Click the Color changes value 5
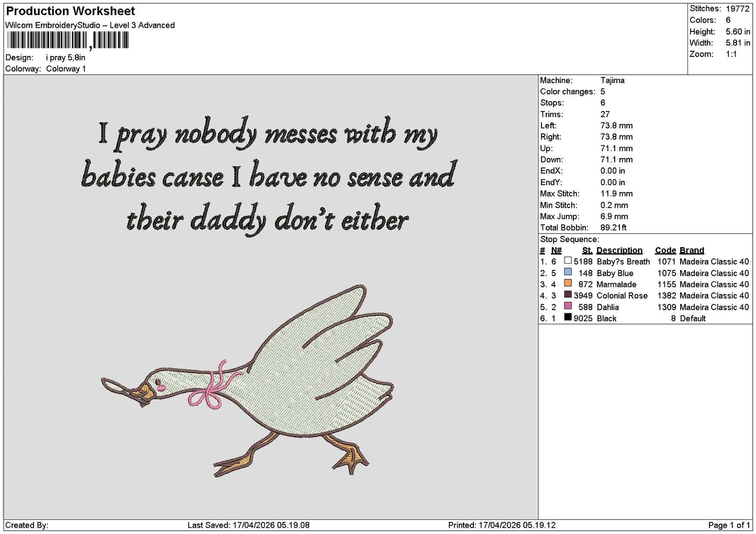The width and height of the screenshot is (756, 534). coord(603,92)
